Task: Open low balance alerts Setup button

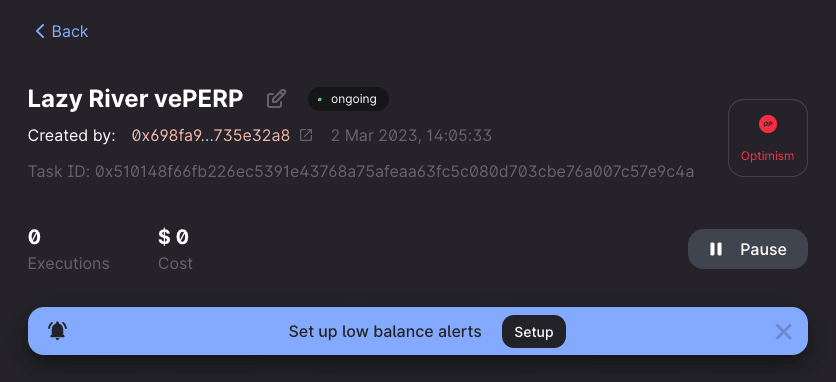Action: [534, 332]
